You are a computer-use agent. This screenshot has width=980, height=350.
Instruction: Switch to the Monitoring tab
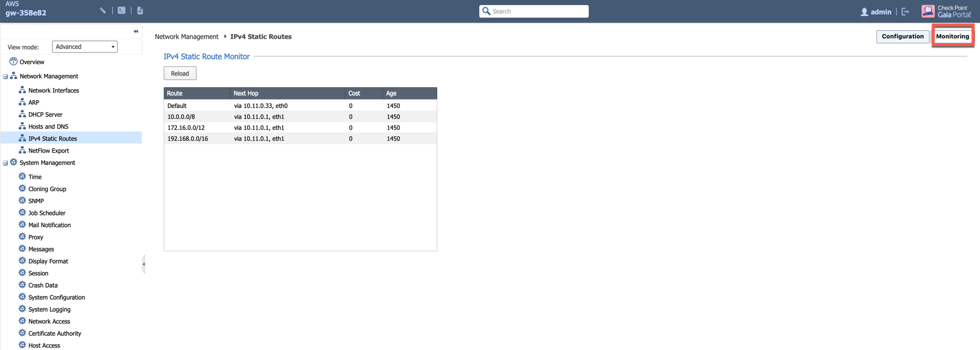[x=952, y=36]
